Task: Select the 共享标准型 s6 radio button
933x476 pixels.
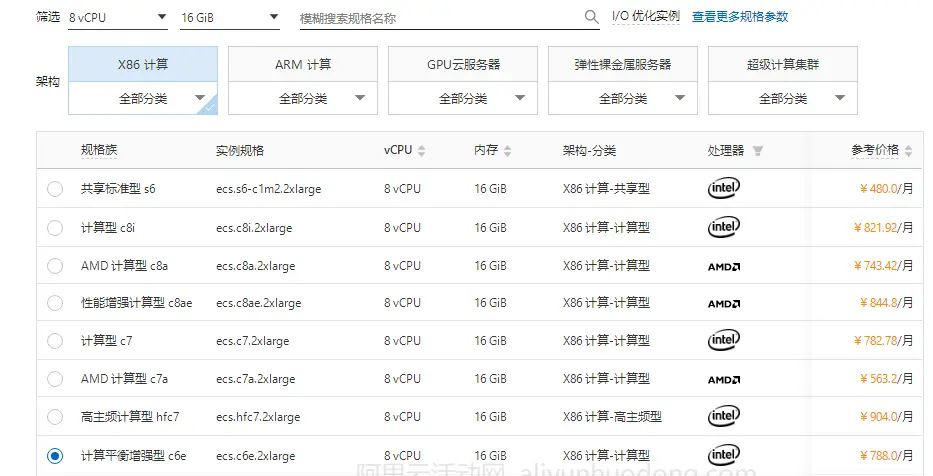Action: click(x=55, y=189)
